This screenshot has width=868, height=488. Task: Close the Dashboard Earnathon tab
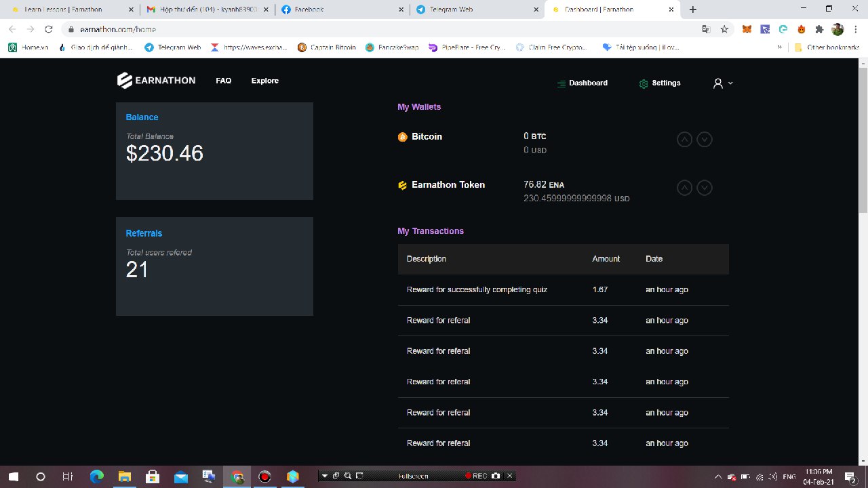click(671, 9)
